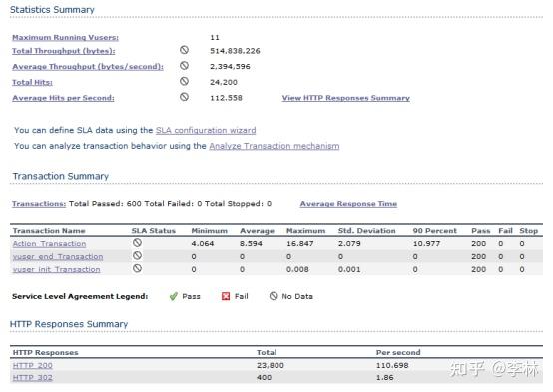
Task: Click the Std. Deviation column header
Action: 366,231
